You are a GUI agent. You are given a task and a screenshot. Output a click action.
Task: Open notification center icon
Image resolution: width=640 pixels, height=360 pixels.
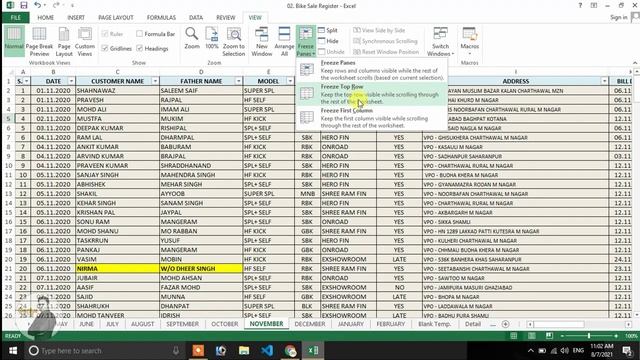coord(627,351)
